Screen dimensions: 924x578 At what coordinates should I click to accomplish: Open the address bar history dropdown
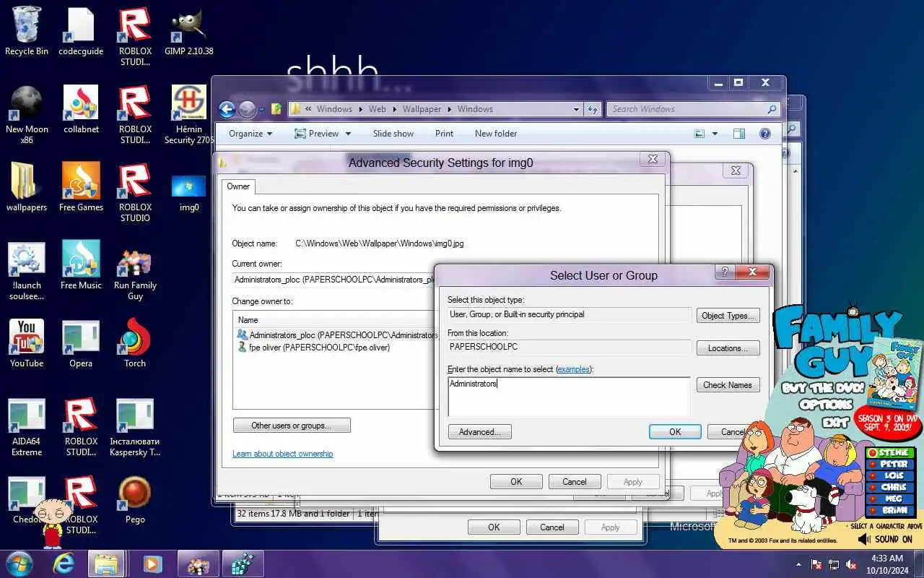pyautogui.click(x=576, y=109)
